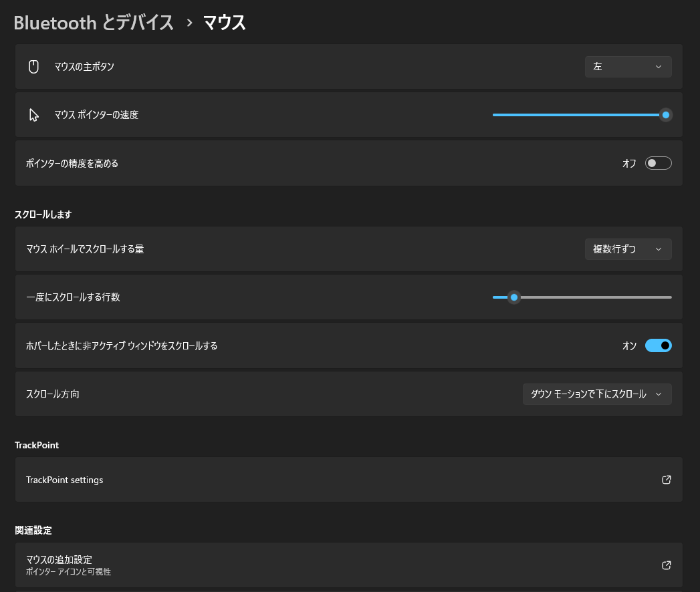Click the mouse icon beside マウスの主ボタン
This screenshot has height=592, width=700.
tap(33, 66)
